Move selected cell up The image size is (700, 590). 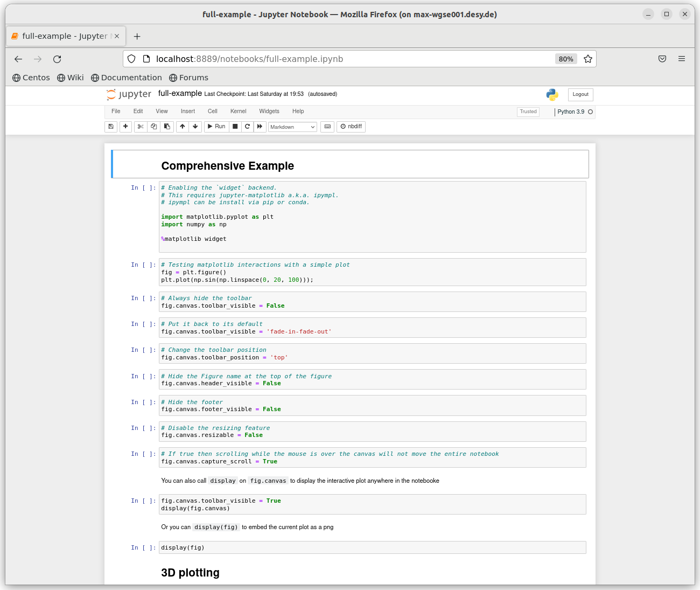point(183,127)
